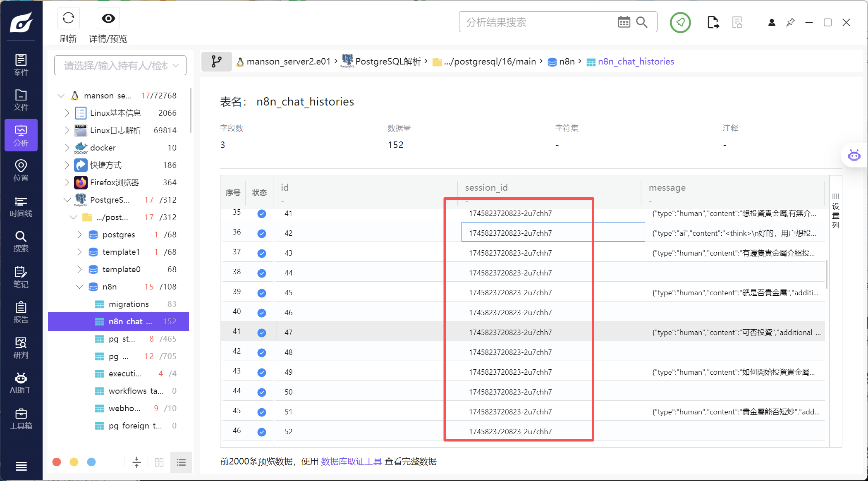Open the database forensics tool link
This screenshot has height=481, width=868.
point(351,461)
